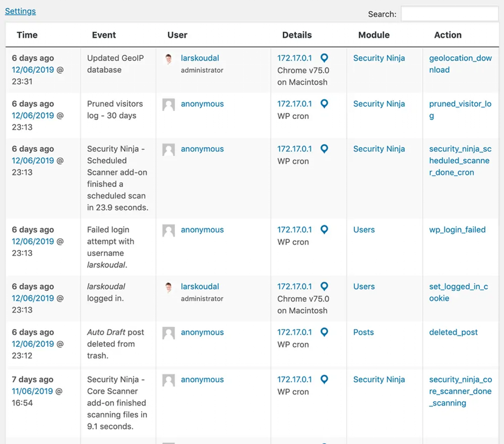Click map pin in Updated GeoIP database row
The width and height of the screenshot is (504, 444).
[324, 58]
